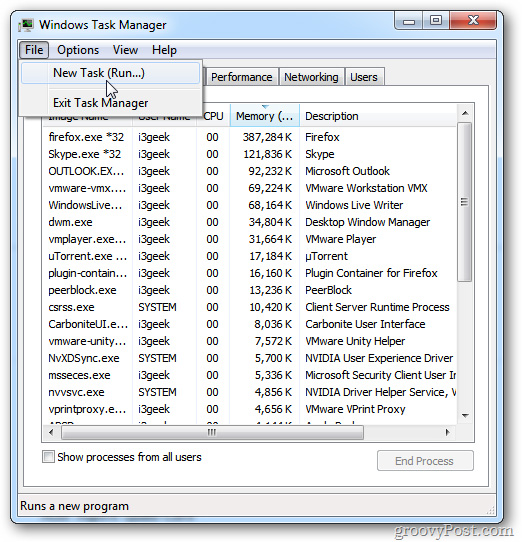Select the csrss.exe process
The width and height of the screenshot is (522, 542).
250,307
